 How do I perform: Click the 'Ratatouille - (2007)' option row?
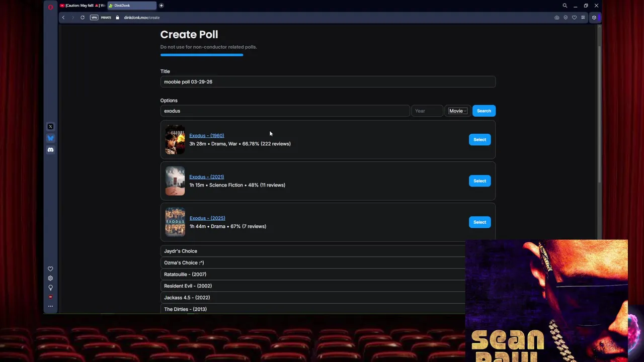[313, 275]
